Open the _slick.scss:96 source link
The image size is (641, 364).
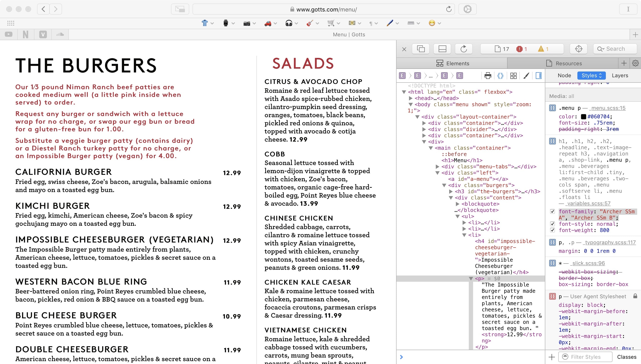coord(587,263)
